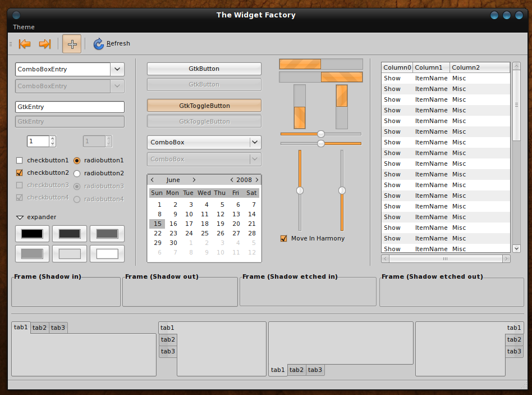Click the orange go-last arrow icon
532x395 pixels.
pos(45,44)
